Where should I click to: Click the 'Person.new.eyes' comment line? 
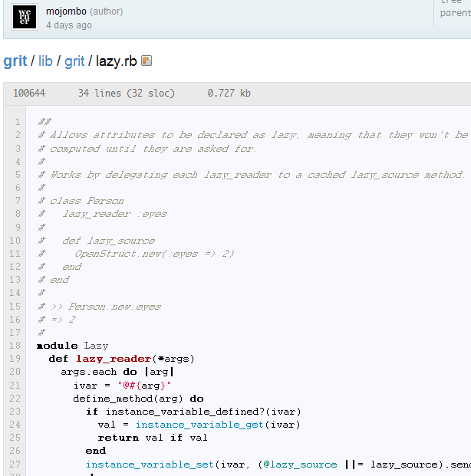100,307
